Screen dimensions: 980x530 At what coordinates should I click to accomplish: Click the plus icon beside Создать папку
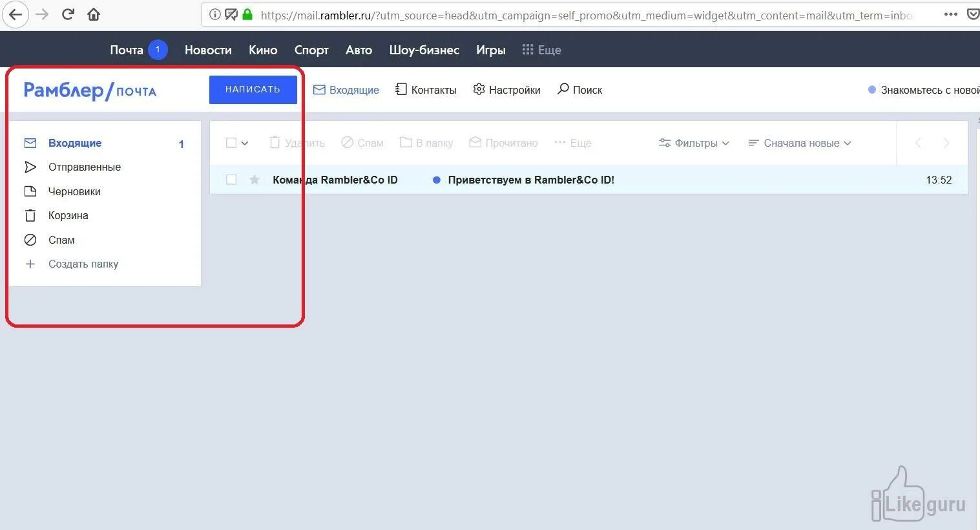coord(30,264)
